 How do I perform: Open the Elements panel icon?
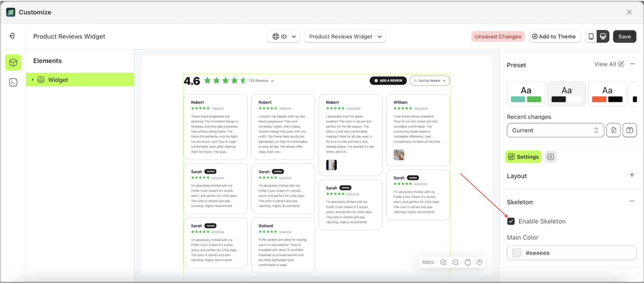click(x=13, y=62)
